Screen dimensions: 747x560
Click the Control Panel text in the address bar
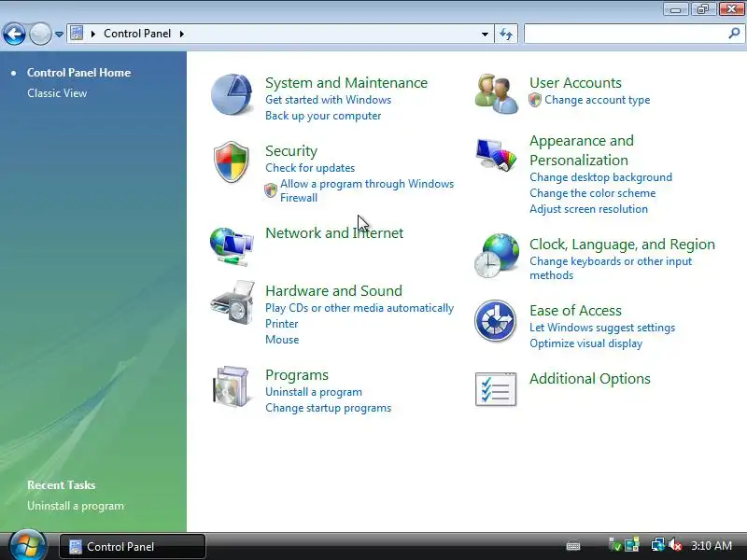click(137, 34)
